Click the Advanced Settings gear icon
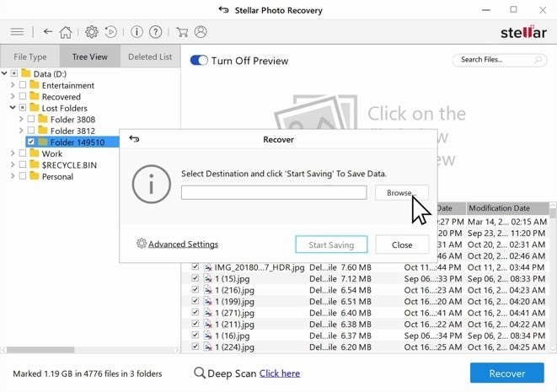Viewport: 557px width, 392px height. coord(142,244)
